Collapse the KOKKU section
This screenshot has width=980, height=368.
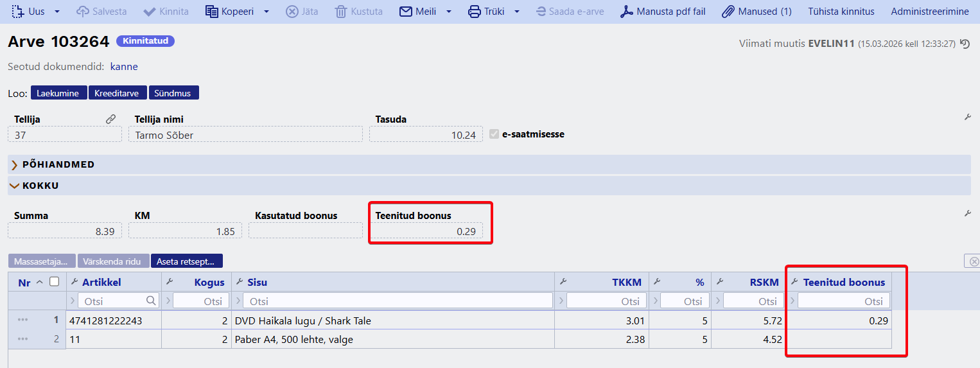[40, 186]
